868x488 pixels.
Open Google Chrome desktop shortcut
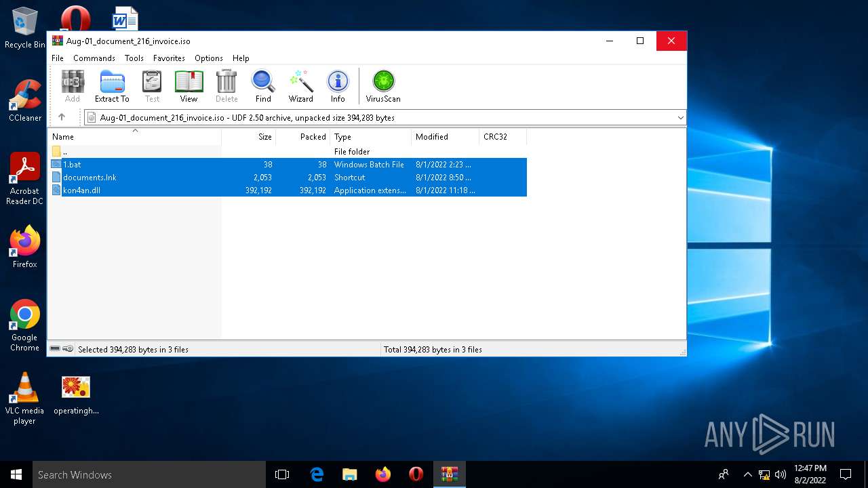(25, 325)
